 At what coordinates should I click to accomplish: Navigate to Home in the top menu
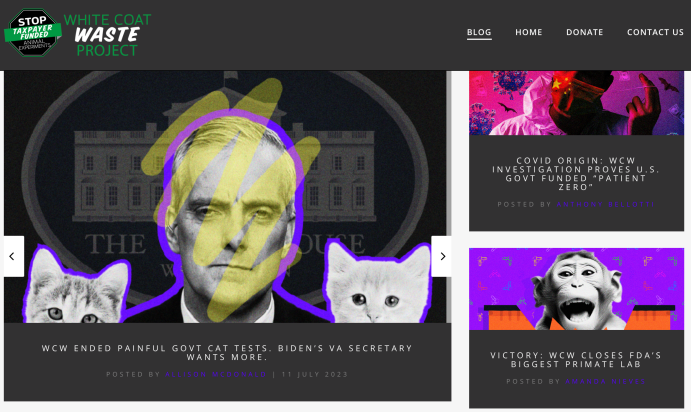click(529, 32)
